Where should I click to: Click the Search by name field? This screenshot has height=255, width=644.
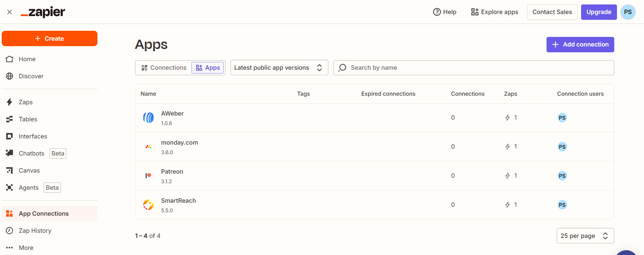tap(474, 68)
